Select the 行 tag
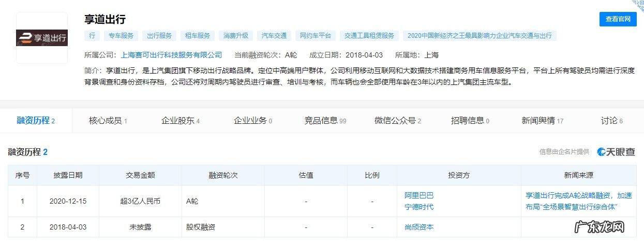The height and width of the screenshot is (242, 644). [92, 36]
